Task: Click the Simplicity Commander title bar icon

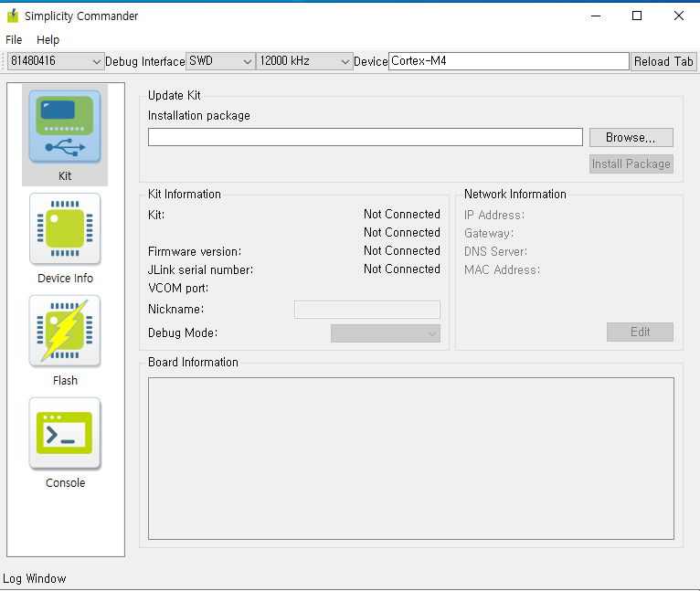Action: pyautogui.click(x=13, y=16)
